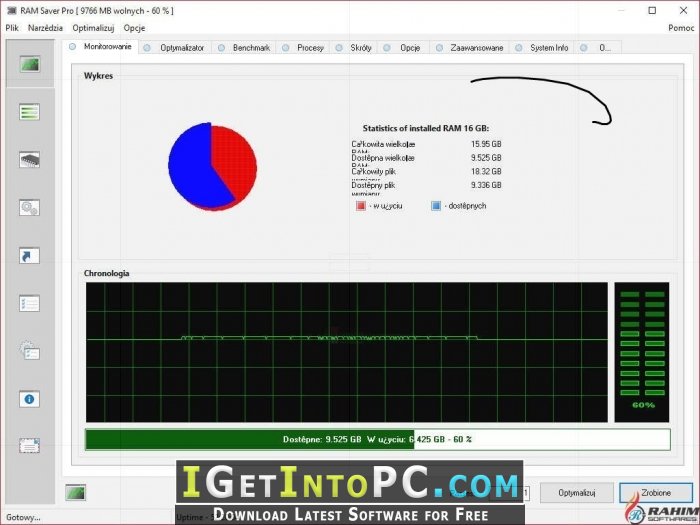Switch to the Zaawansowane tab
Screen dimensions: 700x525
coord(471,47)
